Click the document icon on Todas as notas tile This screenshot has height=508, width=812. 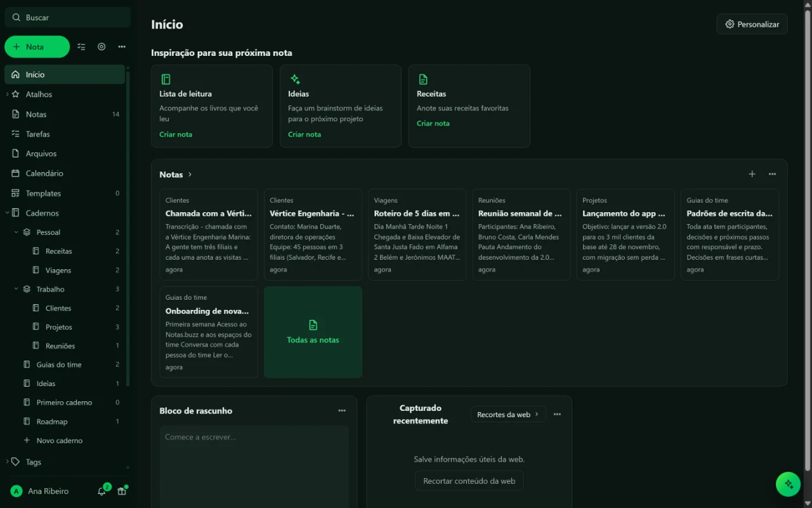[x=313, y=325]
